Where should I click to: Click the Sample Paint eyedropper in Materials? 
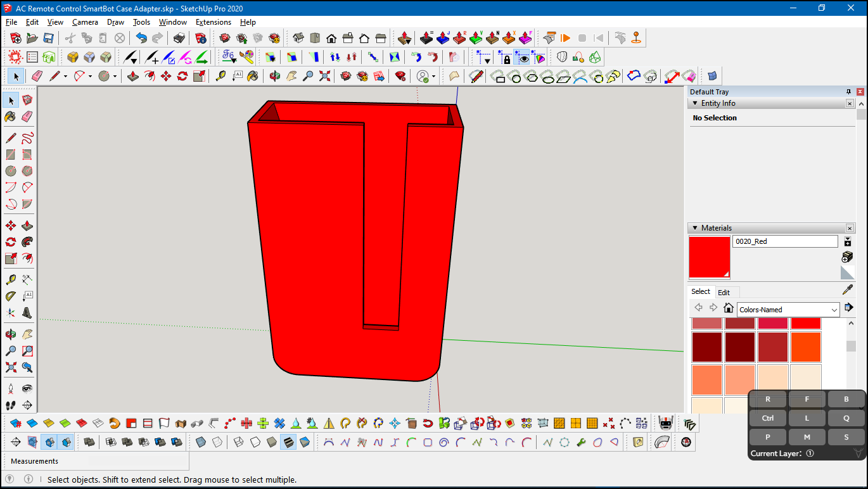847,289
